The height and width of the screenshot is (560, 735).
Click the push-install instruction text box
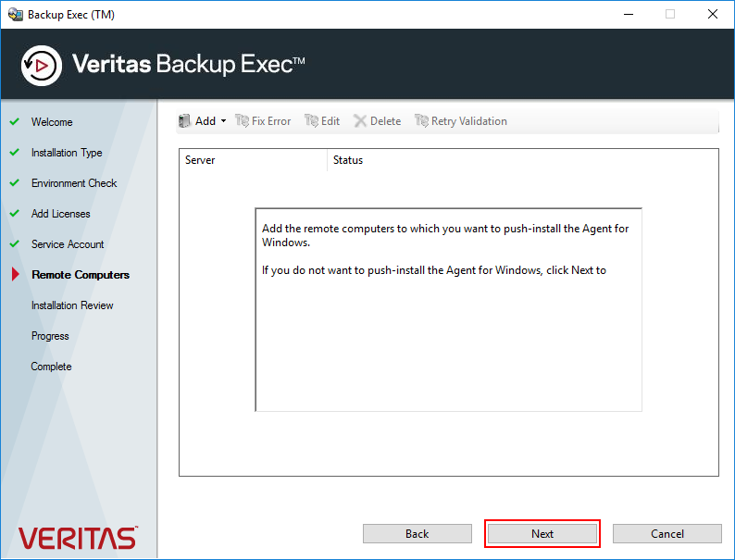449,310
